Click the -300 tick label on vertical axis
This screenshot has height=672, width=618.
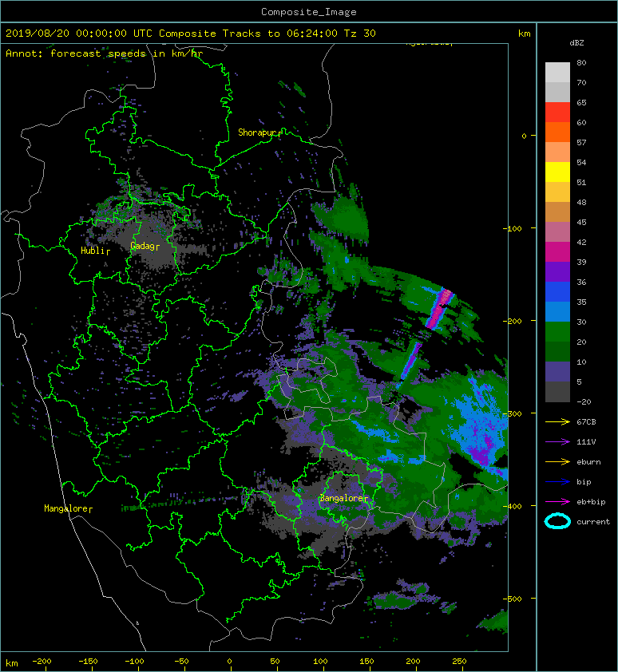512,413
